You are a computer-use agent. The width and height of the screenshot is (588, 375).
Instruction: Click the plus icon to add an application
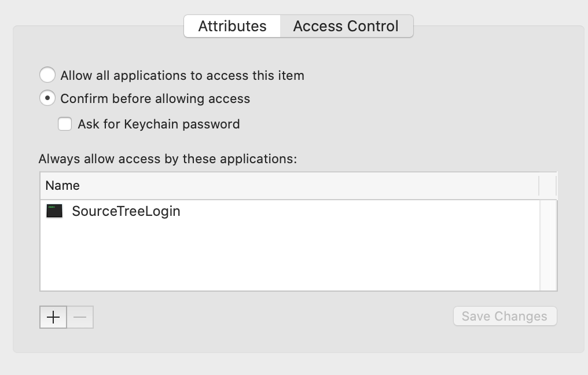click(53, 317)
